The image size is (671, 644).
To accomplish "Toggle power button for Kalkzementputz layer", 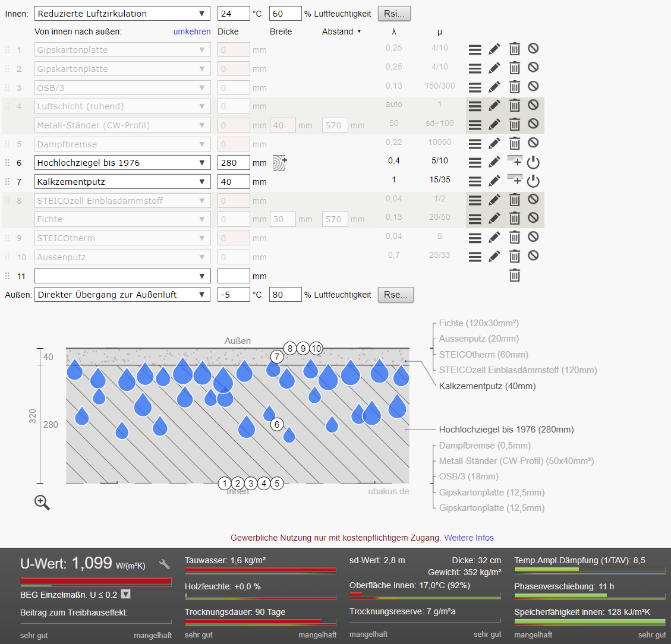I will click(533, 181).
